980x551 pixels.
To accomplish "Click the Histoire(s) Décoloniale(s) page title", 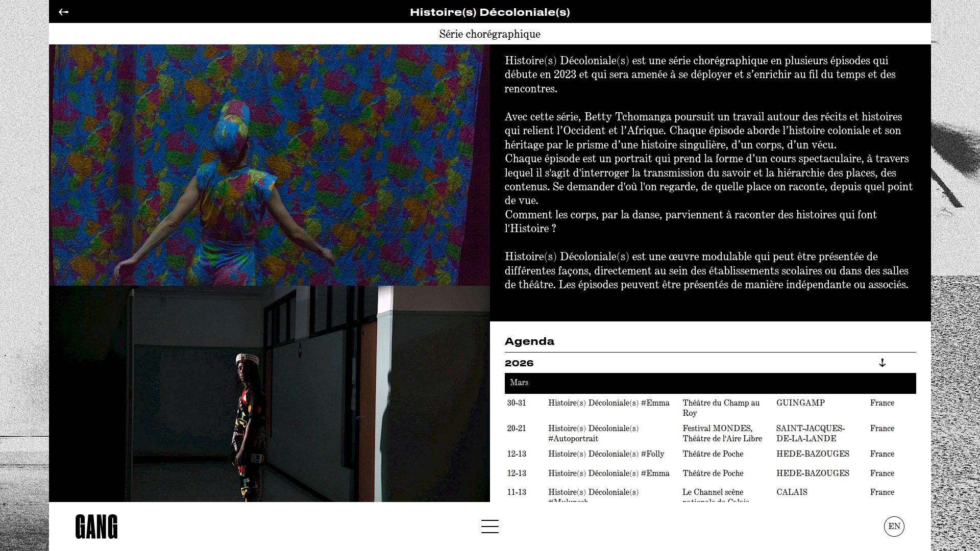I will coord(489,12).
